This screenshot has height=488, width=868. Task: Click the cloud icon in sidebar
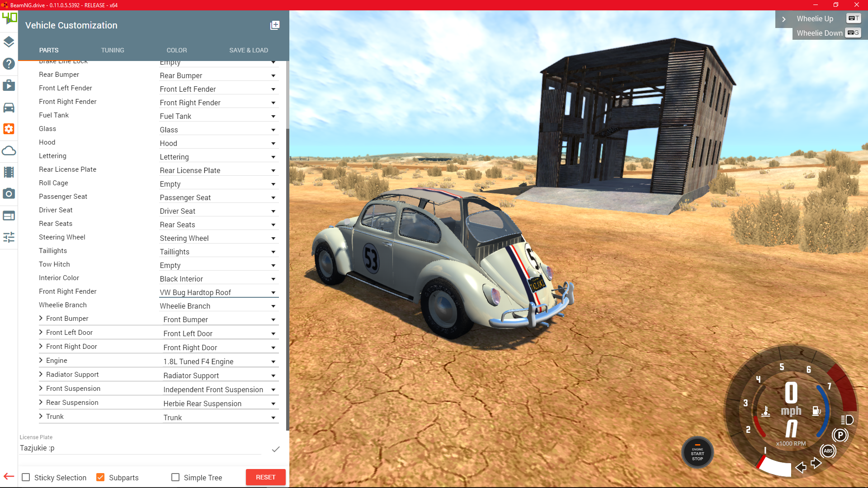pyautogui.click(x=9, y=151)
